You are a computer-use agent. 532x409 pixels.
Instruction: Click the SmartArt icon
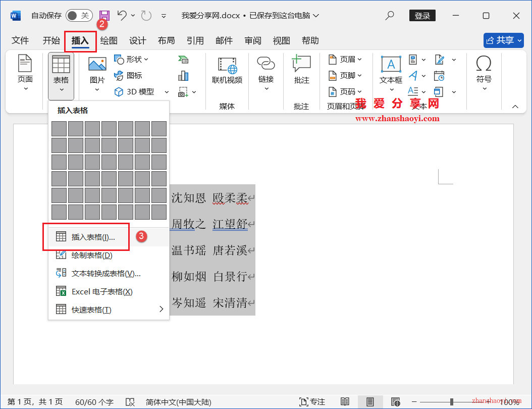(x=183, y=60)
